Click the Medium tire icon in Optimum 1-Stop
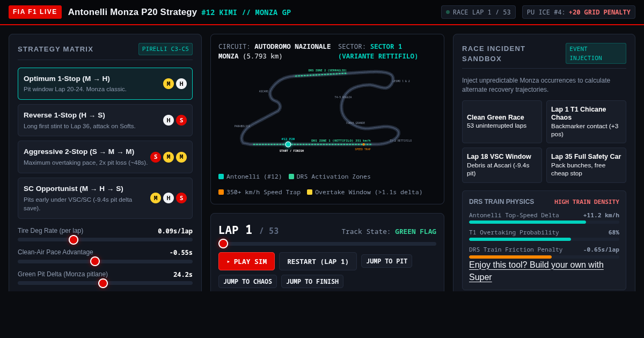Image resolution: width=644 pixels, height=338 pixels. coord(169,84)
